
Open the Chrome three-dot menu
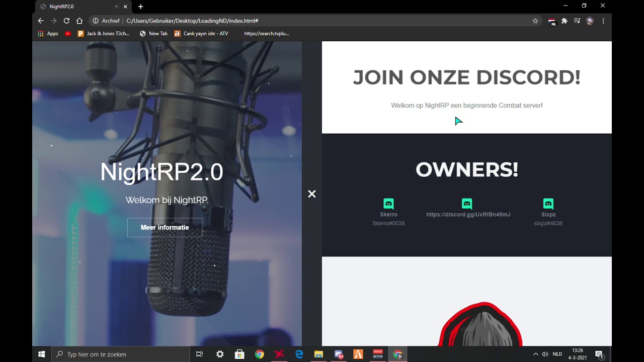[603, 21]
